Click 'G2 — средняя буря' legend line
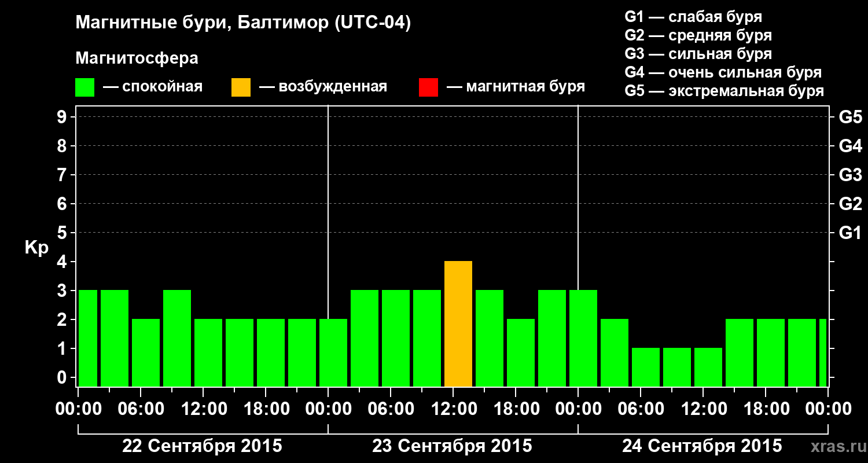Viewport: 868px width, 463px height. coord(698,35)
